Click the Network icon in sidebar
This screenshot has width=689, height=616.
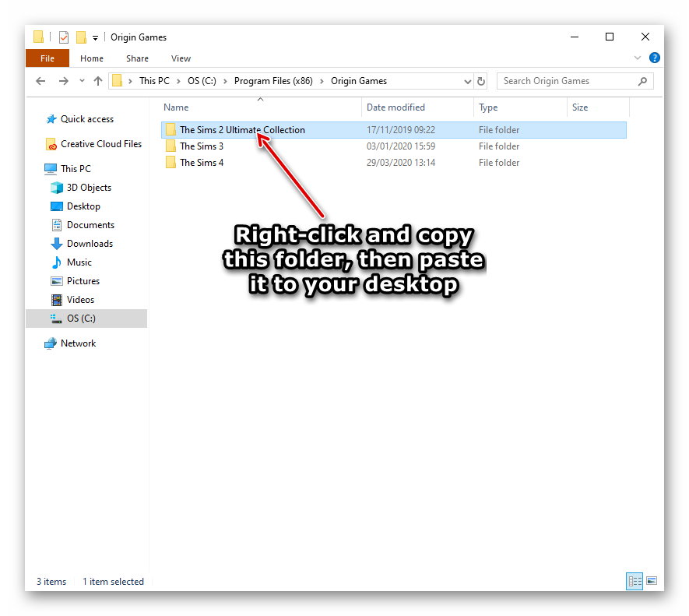tap(51, 343)
